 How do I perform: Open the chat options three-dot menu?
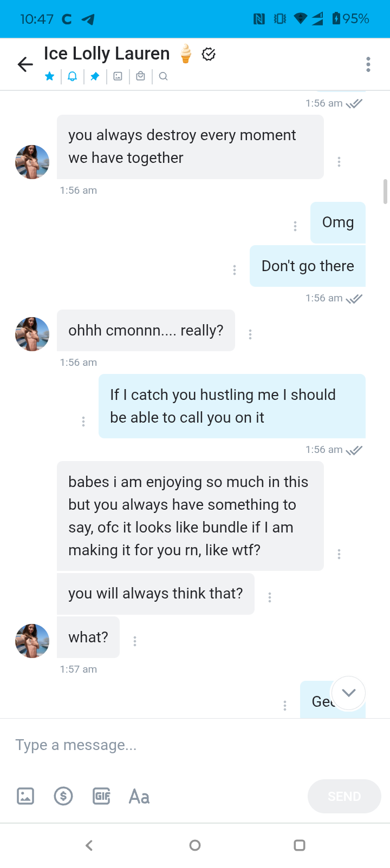click(x=368, y=64)
